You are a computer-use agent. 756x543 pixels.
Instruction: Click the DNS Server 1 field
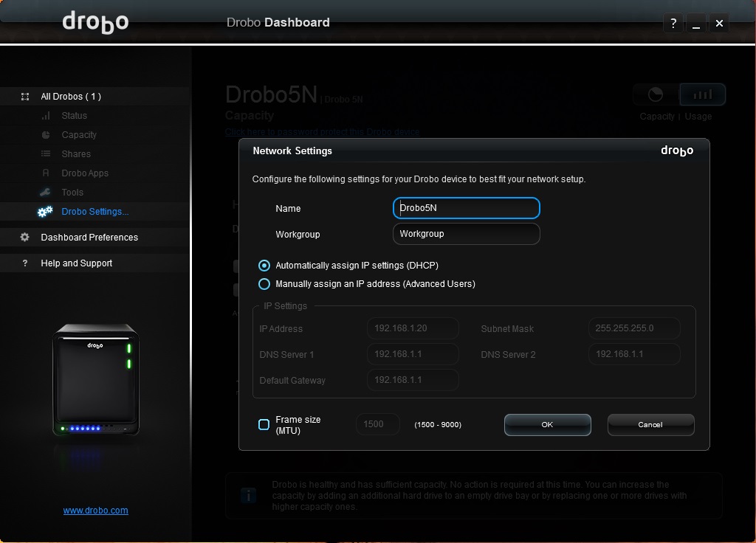(413, 354)
